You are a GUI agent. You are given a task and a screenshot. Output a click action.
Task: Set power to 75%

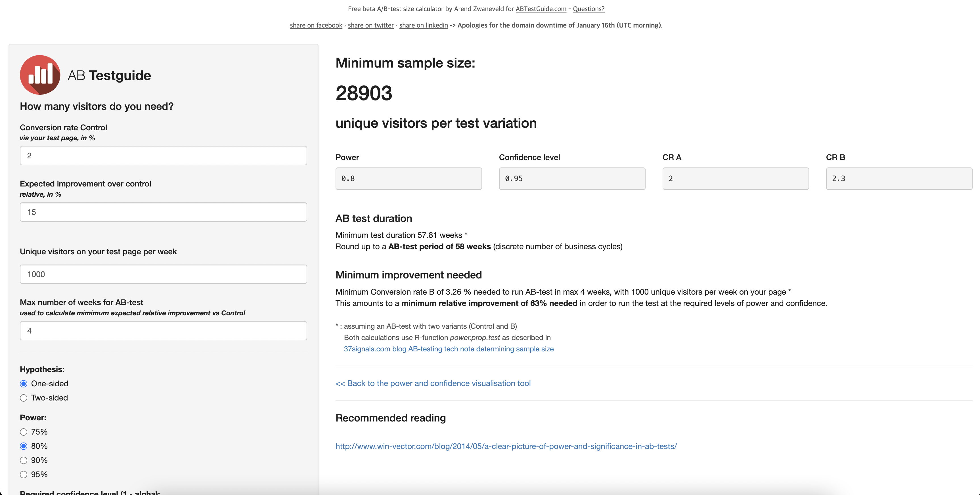[x=24, y=432]
